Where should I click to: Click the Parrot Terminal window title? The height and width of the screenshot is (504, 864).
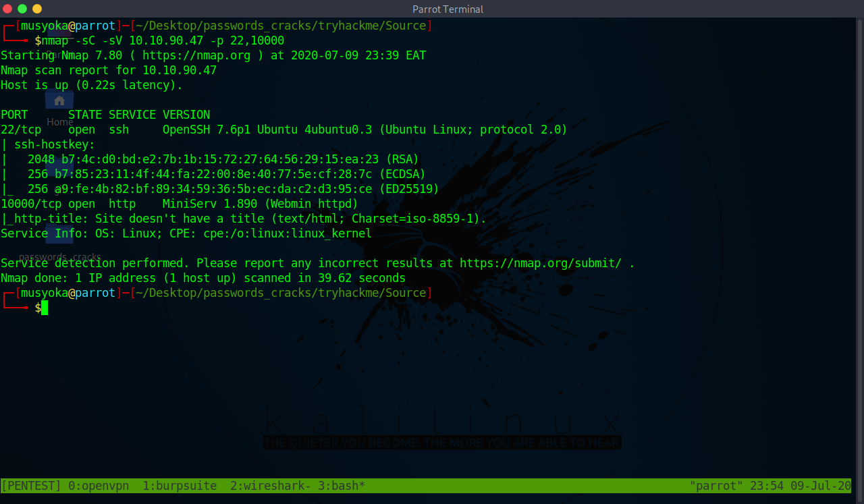[x=448, y=9]
